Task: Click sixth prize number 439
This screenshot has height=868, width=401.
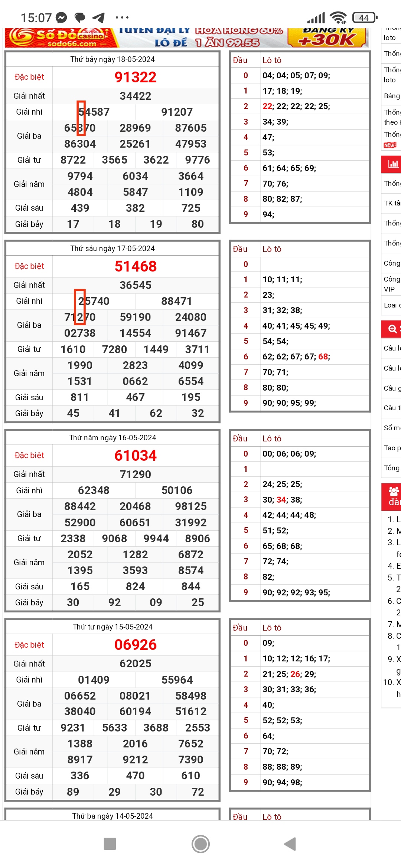Action: [x=80, y=208]
